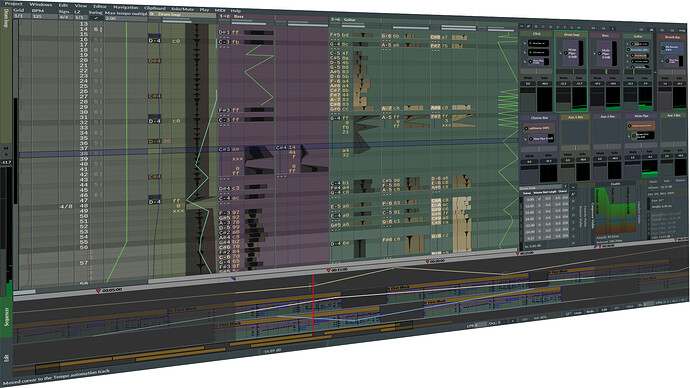This screenshot has width=690, height=388.
Task: Click the compressor Enable label
Action: 615,183
